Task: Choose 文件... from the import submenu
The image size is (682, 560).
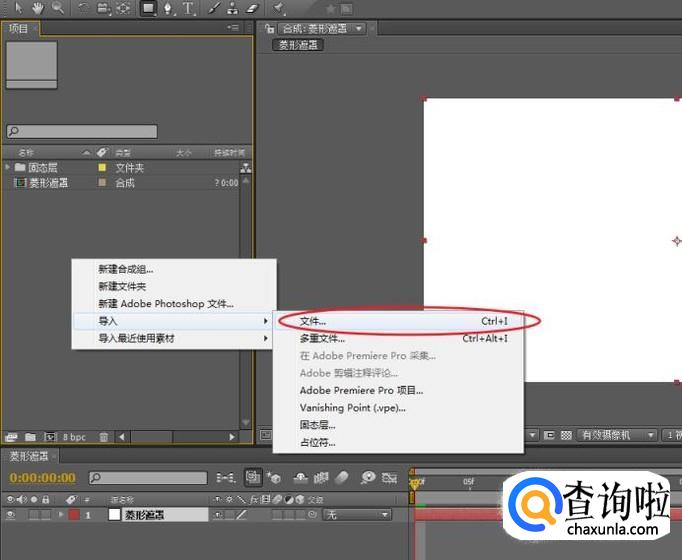Action: pos(312,322)
